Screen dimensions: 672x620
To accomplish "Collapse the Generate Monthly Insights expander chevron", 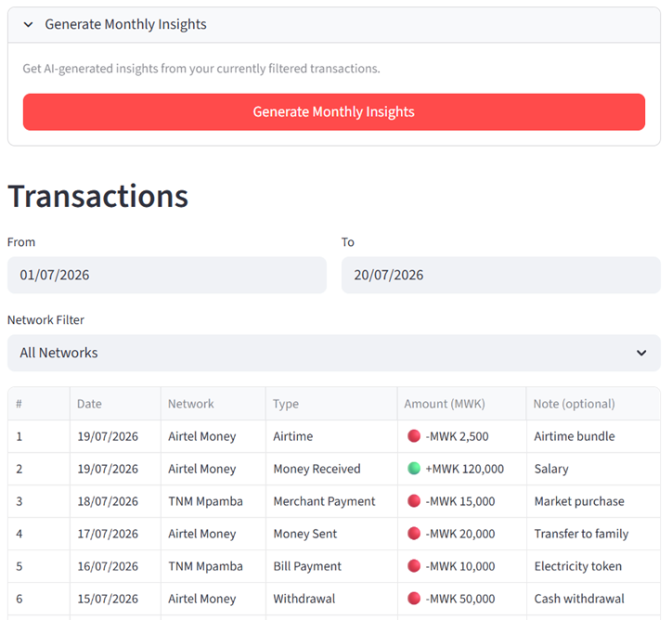I will (x=28, y=24).
